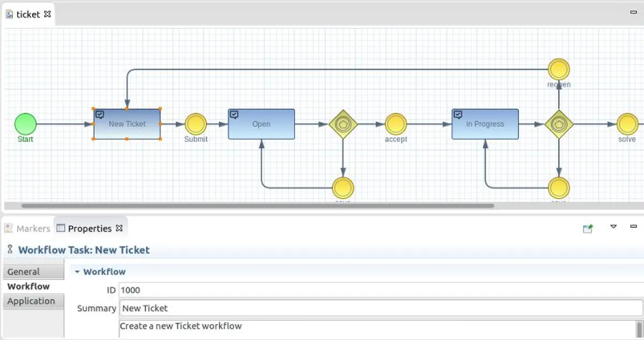Click the task marker icon on the Open node
Viewport: 644px width, 340px height.
(233, 113)
